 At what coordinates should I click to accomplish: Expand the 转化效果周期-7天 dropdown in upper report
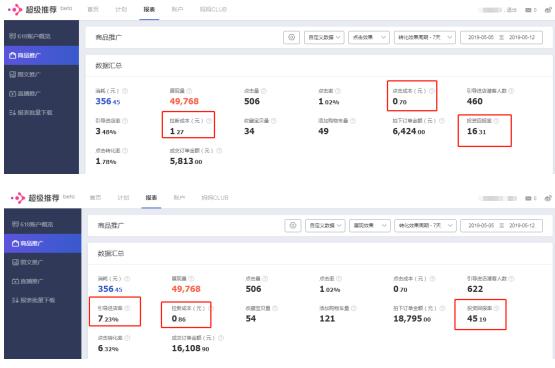click(x=424, y=37)
